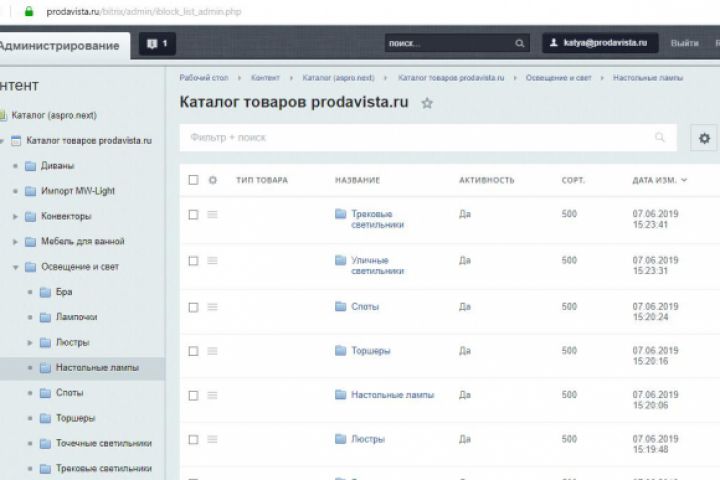Go to Рабочий стол breadcrumb
720x480 pixels.
click(204, 78)
